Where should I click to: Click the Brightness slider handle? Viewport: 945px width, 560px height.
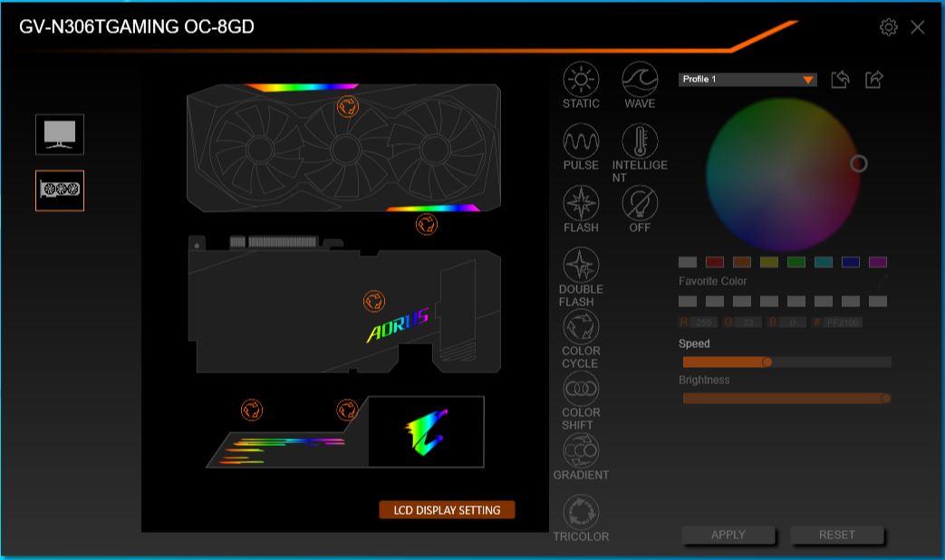click(x=885, y=398)
